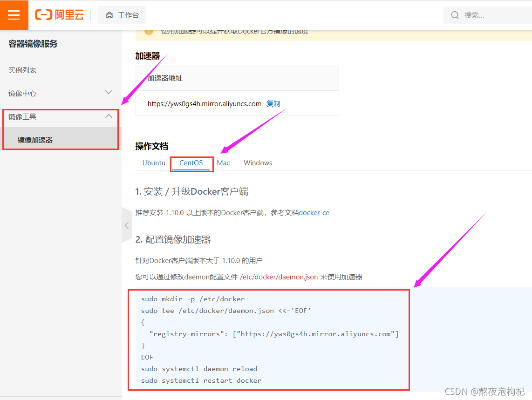
Task: Select the accelerator URL text
Action: click(204, 104)
